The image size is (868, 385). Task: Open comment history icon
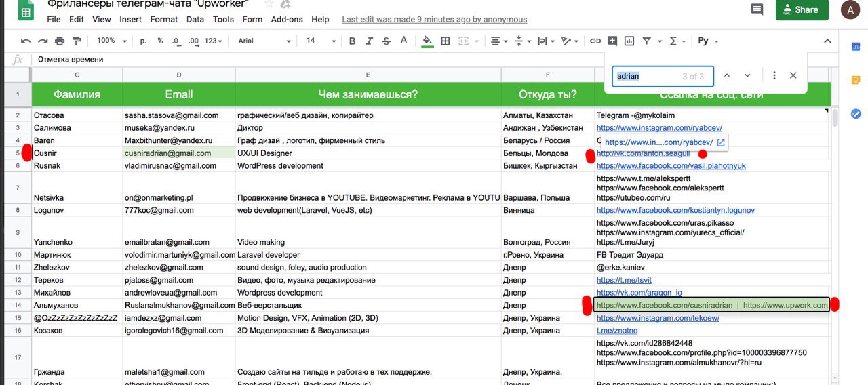click(757, 9)
